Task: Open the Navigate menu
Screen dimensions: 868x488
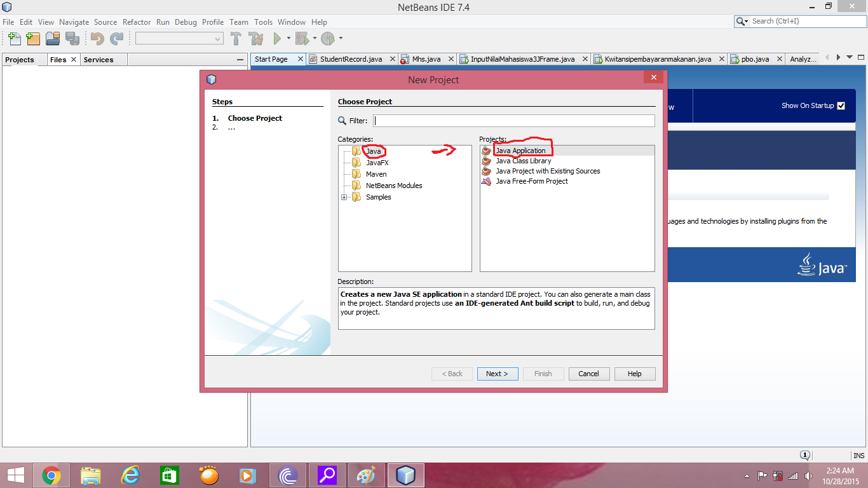Action: 74,22
